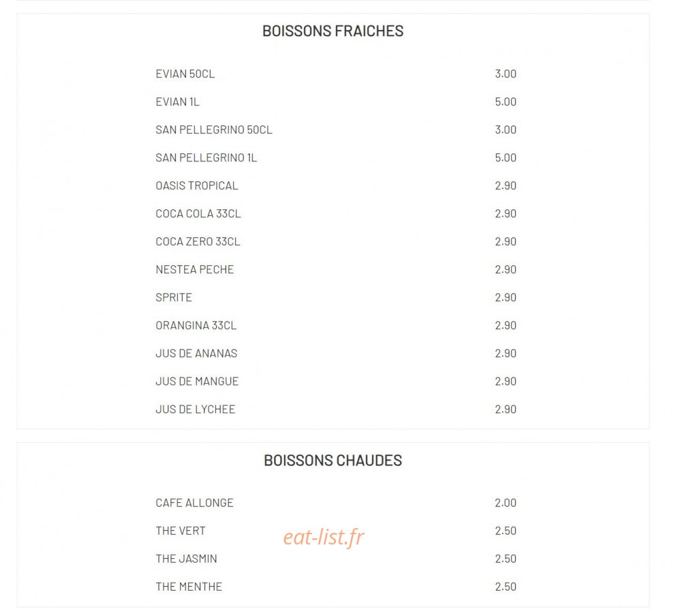Screen dimensions: 674x616
Task: Select the SPRITE drink
Action: [174, 298]
